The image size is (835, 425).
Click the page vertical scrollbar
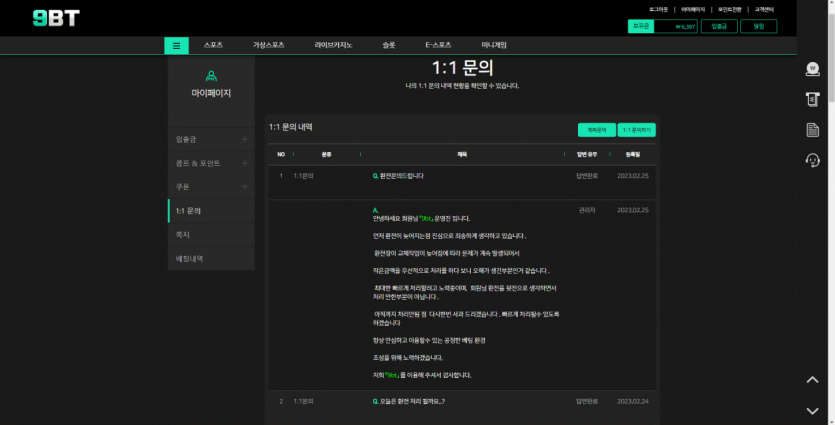tap(829, 200)
